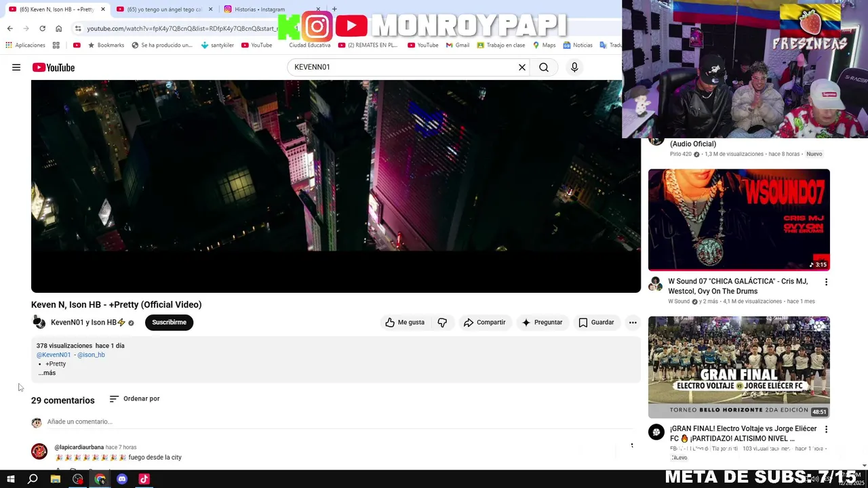The width and height of the screenshot is (868, 488).
Task: Click the site info icon in address bar
Action: (x=78, y=28)
